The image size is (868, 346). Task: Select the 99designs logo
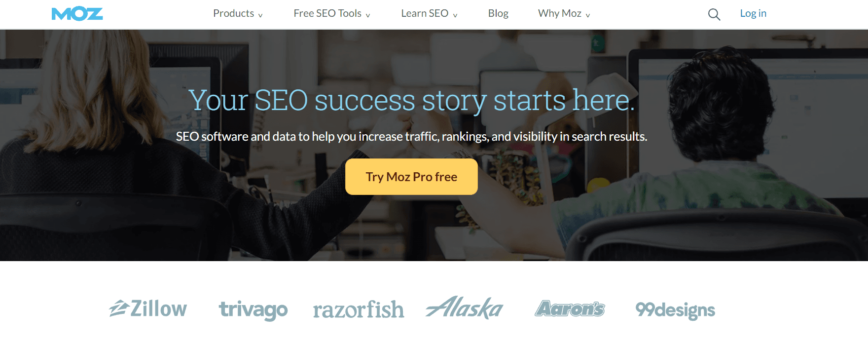coord(675,310)
